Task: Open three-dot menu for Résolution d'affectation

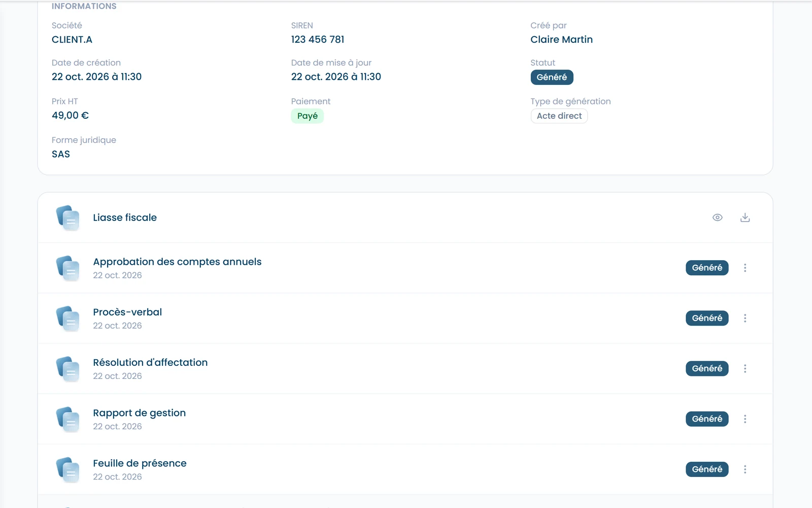Action: tap(745, 368)
